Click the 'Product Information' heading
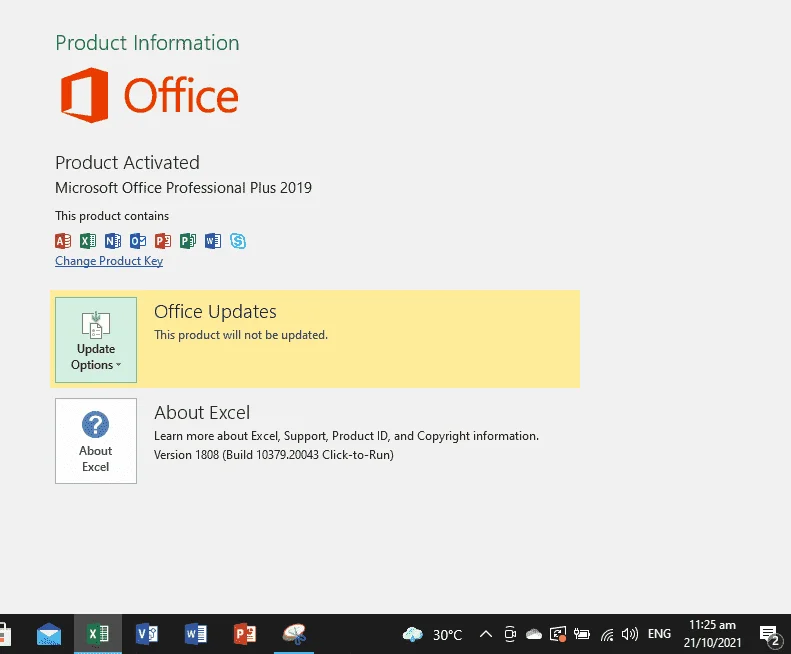Screen dimensions: 791x654 147,43
